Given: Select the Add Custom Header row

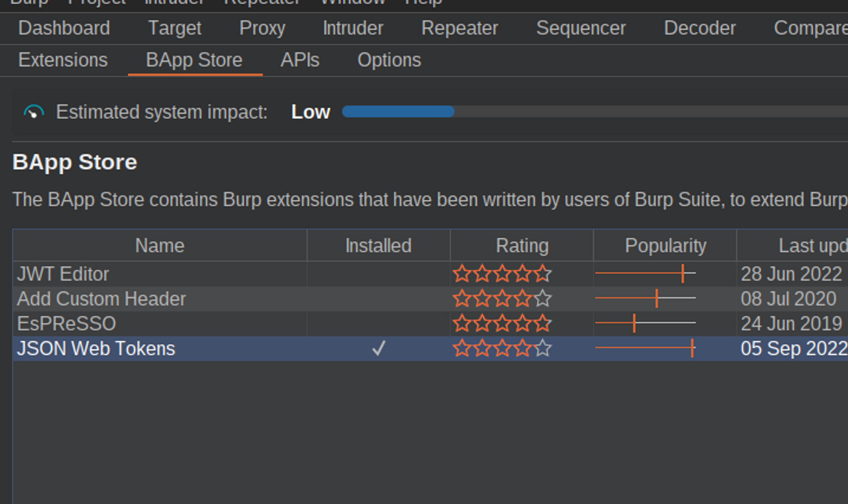Looking at the screenshot, I should tap(102, 299).
